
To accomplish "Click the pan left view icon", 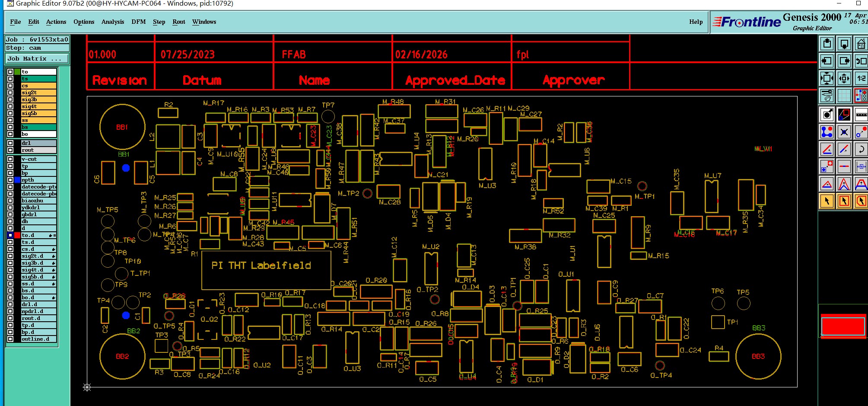I will pos(827,61).
